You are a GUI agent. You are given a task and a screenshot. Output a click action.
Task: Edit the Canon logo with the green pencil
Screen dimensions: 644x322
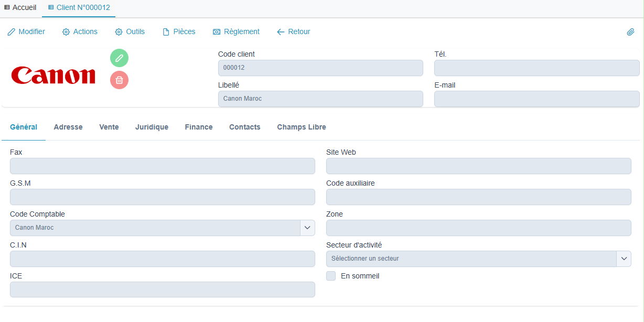(x=119, y=58)
